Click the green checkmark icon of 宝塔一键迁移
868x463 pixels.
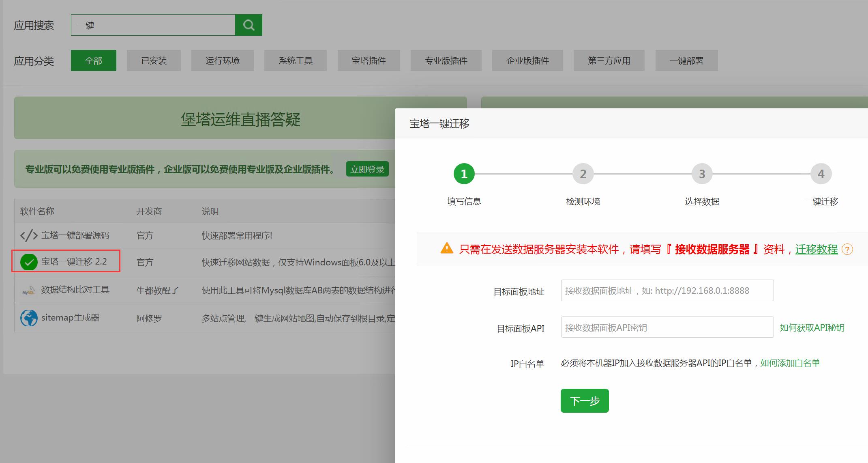pyautogui.click(x=29, y=262)
